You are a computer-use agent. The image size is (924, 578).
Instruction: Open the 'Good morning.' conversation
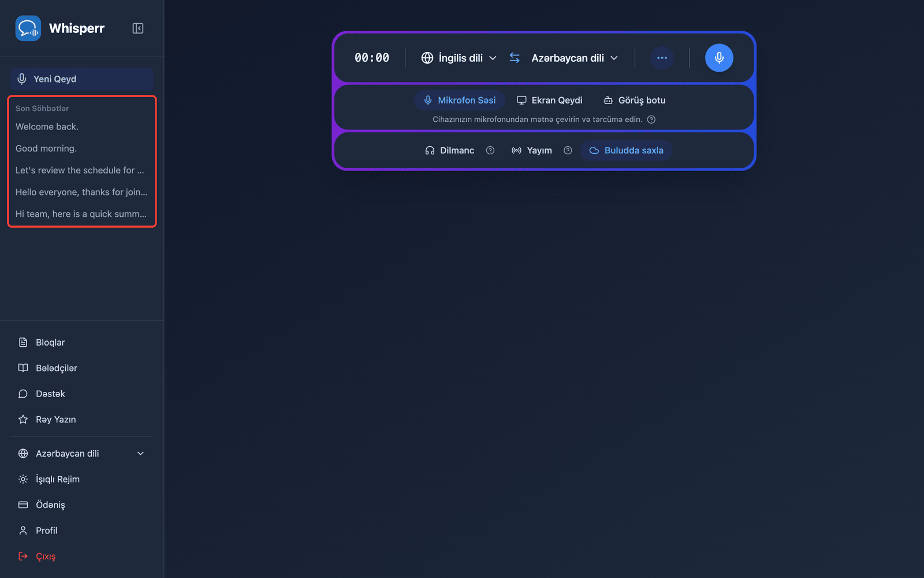tap(81, 149)
